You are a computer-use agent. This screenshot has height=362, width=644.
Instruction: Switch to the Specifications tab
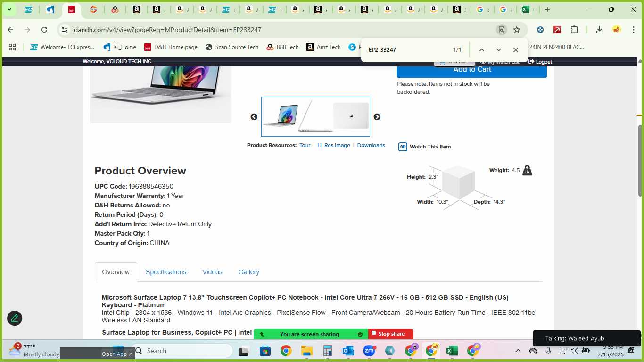tap(166, 272)
